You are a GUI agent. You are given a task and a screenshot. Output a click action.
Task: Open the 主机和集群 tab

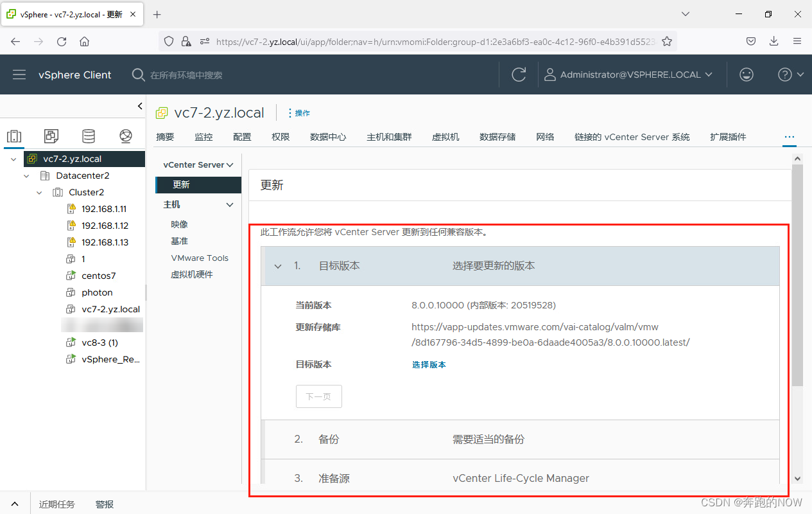[389, 137]
